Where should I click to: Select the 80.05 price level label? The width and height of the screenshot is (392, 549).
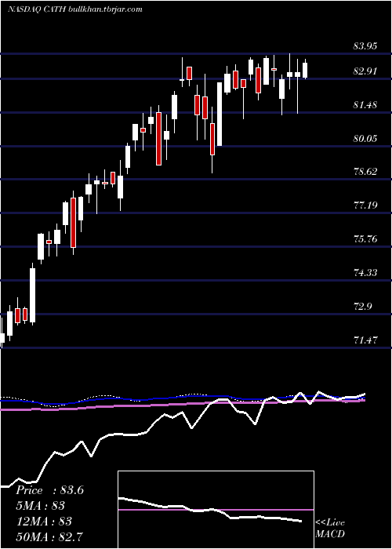click(365, 138)
